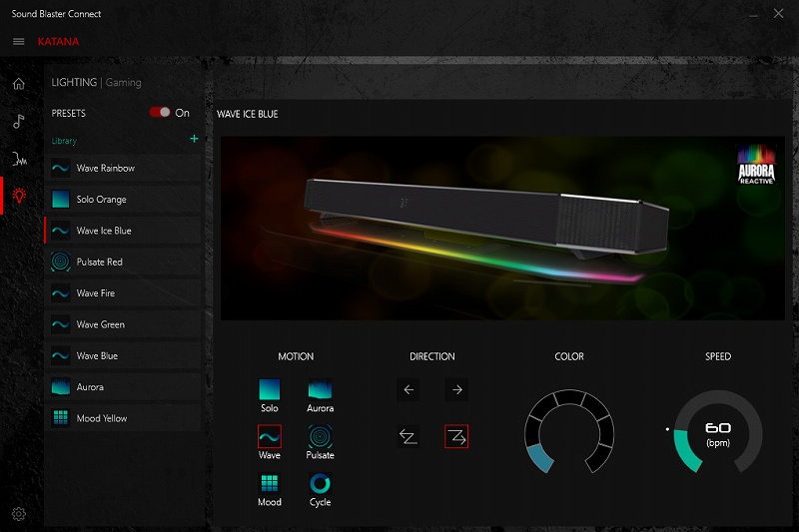
Task: Add a new preset with the plus icon
Action: click(x=194, y=139)
